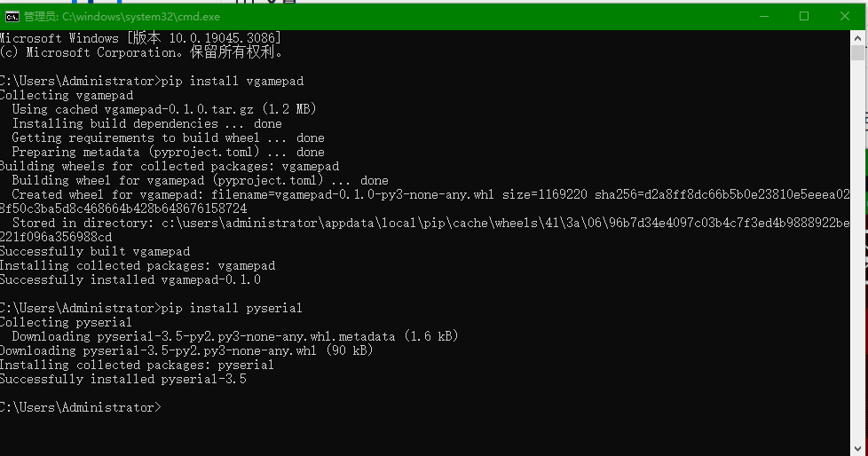Minimize the command prompt window
Viewport: 868px width, 456px height.
pos(763,16)
